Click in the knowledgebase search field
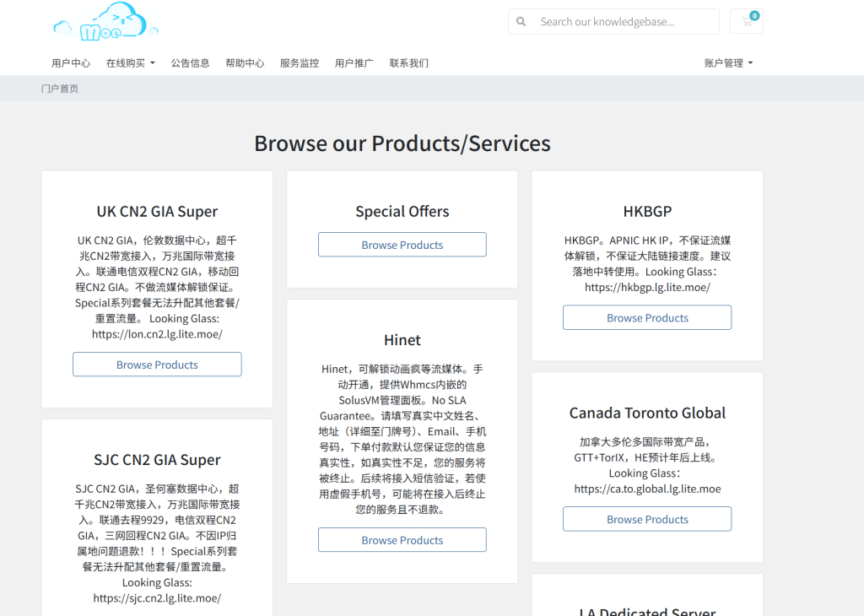The width and height of the screenshot is (864, 616). pos(624,22)
